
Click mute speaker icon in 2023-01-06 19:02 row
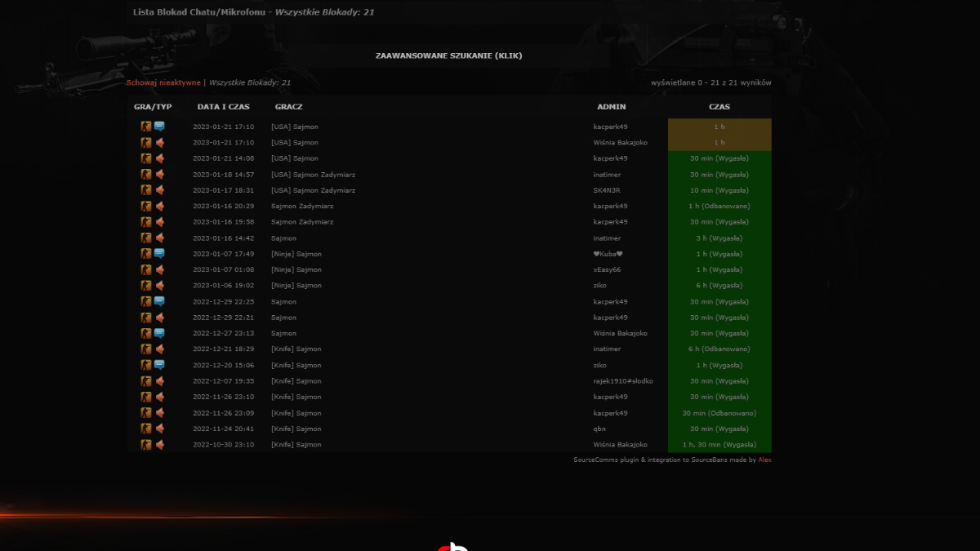click(x=159, y=286)
